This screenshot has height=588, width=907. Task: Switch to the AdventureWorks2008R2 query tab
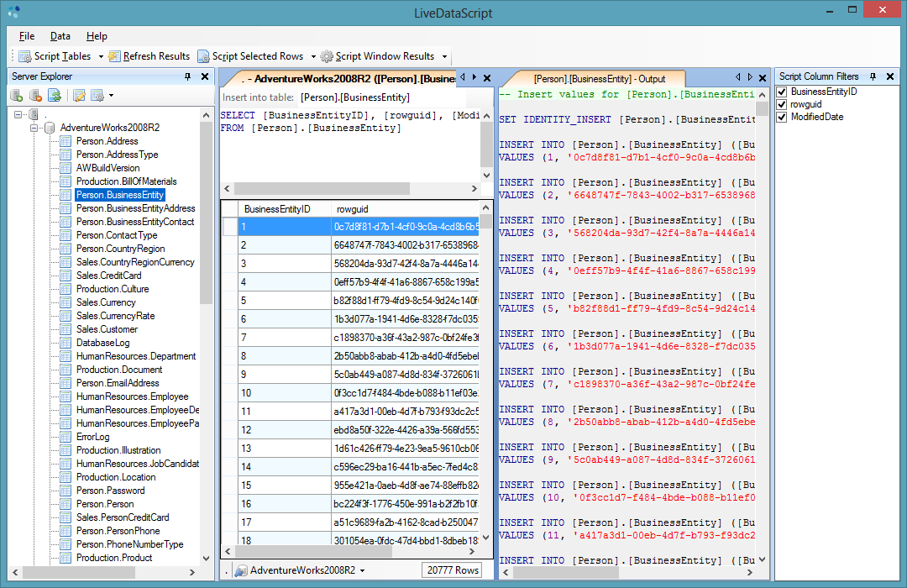[347, 79]
